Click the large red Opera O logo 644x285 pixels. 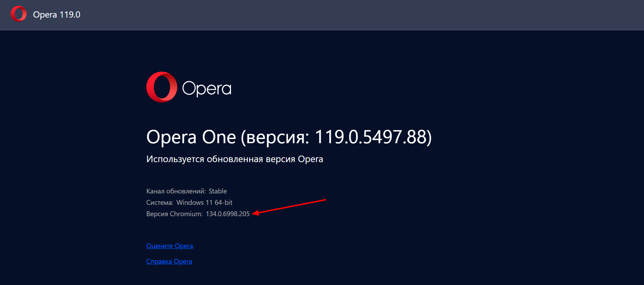click(162, 87)
